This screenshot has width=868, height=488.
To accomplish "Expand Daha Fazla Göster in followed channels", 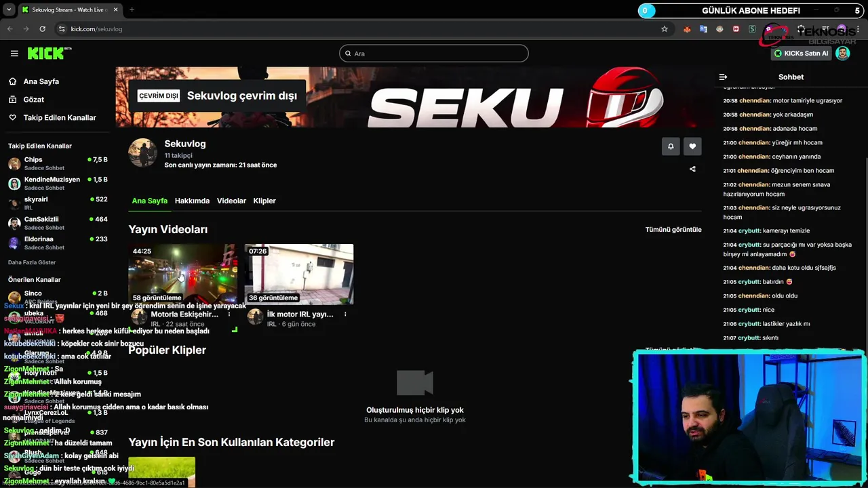I will click(32, 262).
